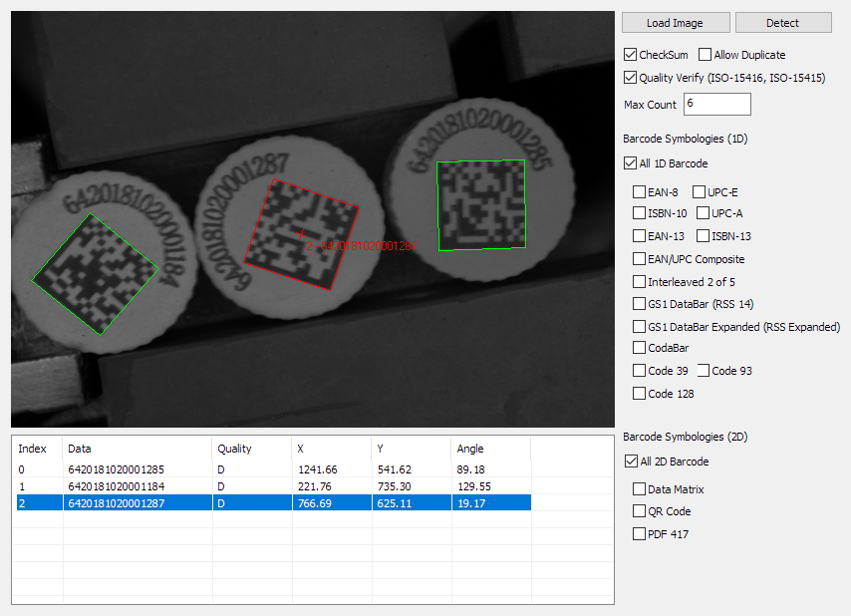Click the rightmost green-outlined Data Matrix code
The image size is (851, 616).
click(481, 205)
